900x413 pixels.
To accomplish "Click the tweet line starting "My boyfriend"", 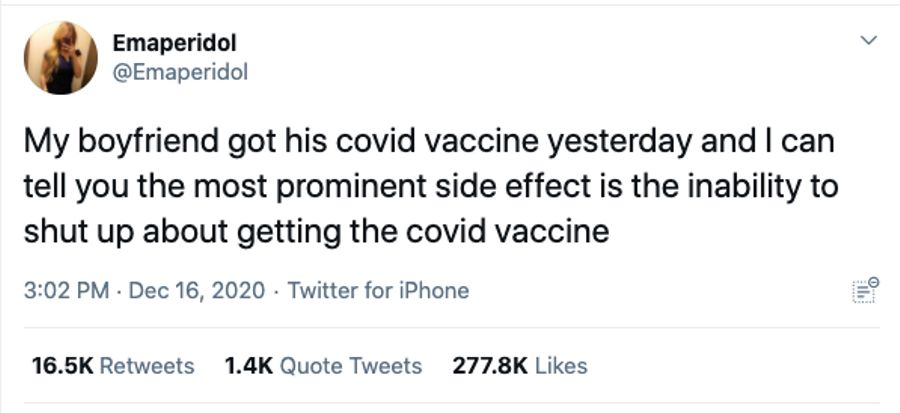I will click(429, 141).
